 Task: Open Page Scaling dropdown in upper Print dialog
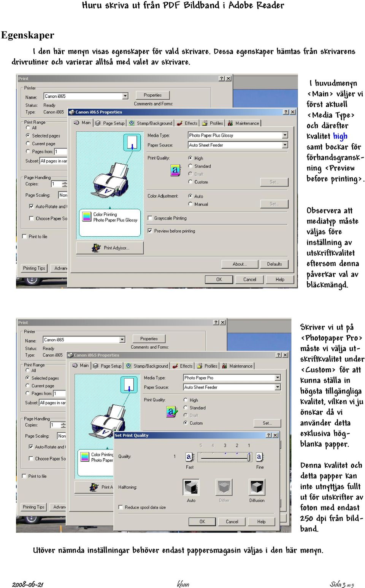point(63,195)
